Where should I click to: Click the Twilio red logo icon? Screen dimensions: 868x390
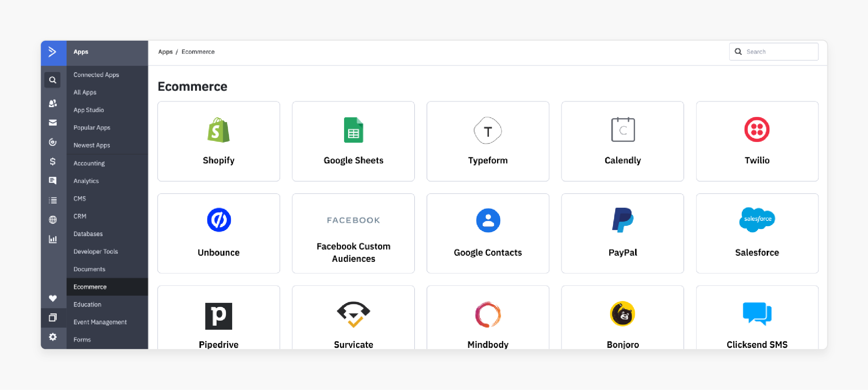757,130
